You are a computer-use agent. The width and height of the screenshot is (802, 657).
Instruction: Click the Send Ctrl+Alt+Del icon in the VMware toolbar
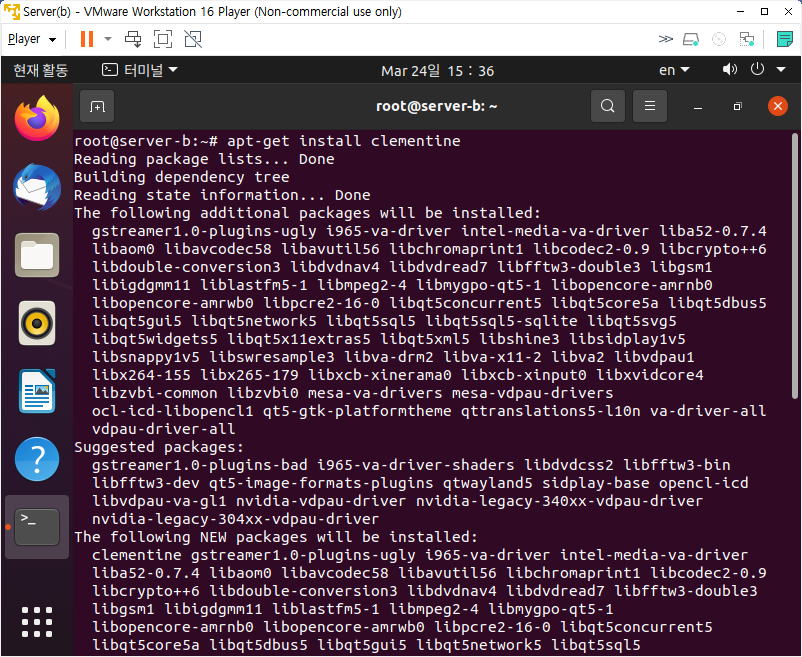click(133, 39)
